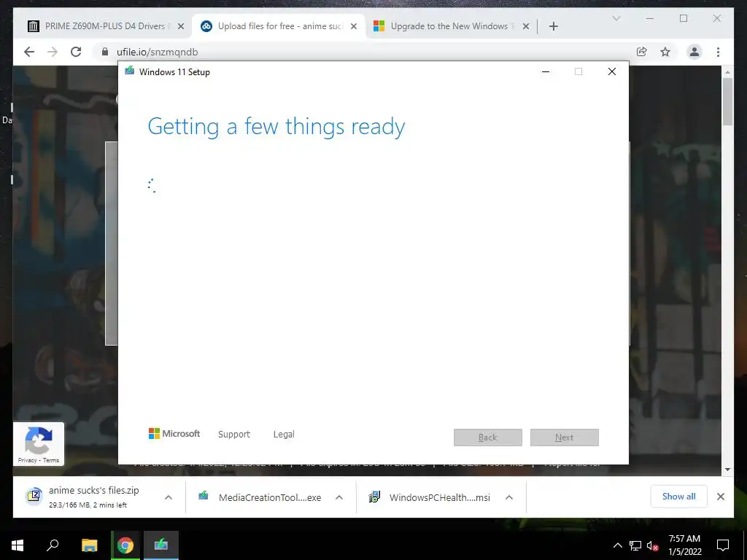This screenshot has width=747, height=560.
Task: Open Microsoft logo link in Setup
Action: [x=174, y=434]
